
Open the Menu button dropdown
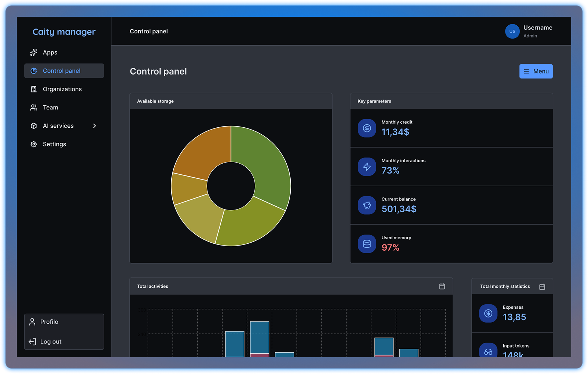(x=536, y=71)
